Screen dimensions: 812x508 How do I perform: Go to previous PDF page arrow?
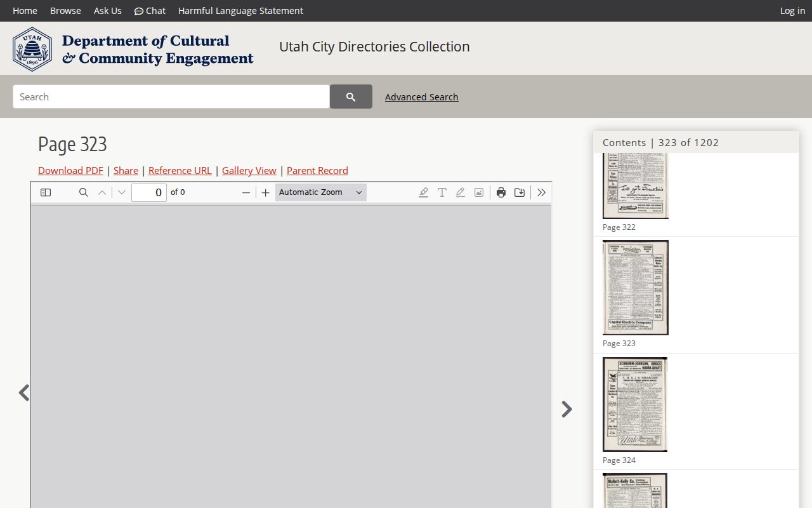point(102,192)
